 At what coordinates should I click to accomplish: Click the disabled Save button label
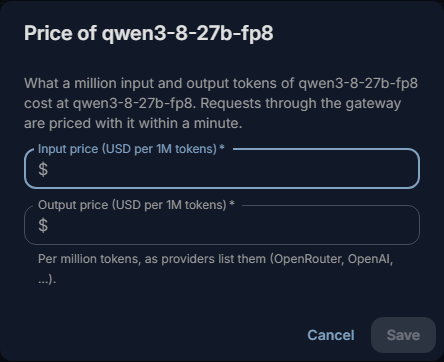click(x=403, y=335)
